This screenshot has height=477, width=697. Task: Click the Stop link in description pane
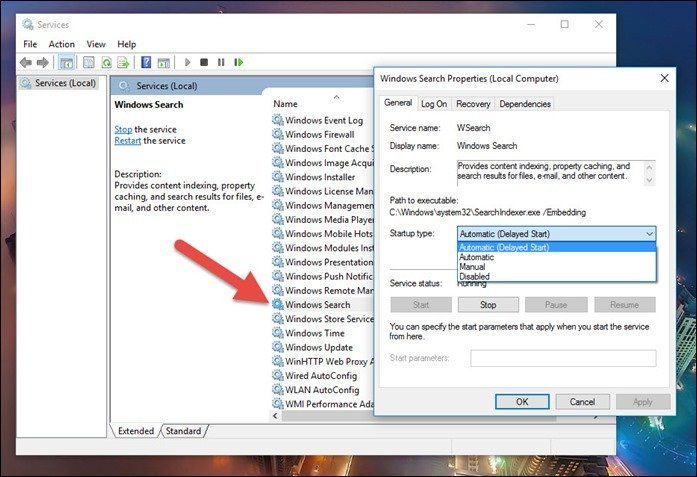coord(123,129)
